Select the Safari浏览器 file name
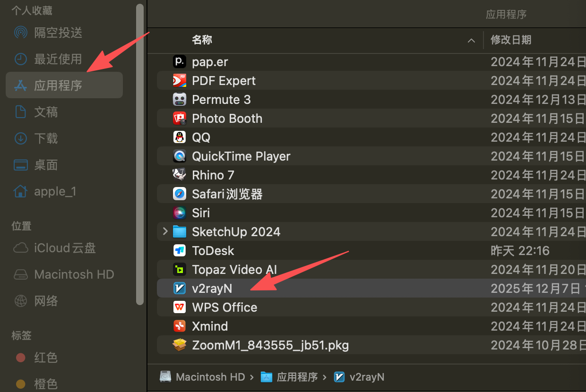The width and height of the screenshot is (586, 392). point(227,194)
